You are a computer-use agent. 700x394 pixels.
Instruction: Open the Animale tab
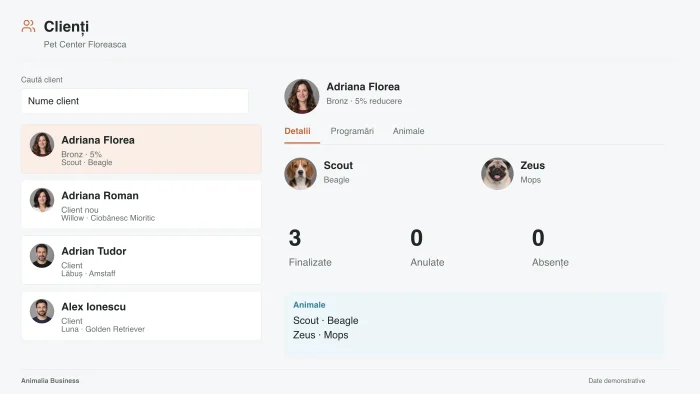408,131
